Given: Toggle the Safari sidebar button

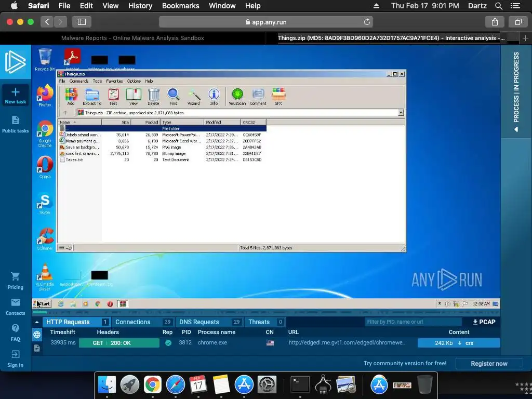Looking at the screenshot, I should (82, 22).
